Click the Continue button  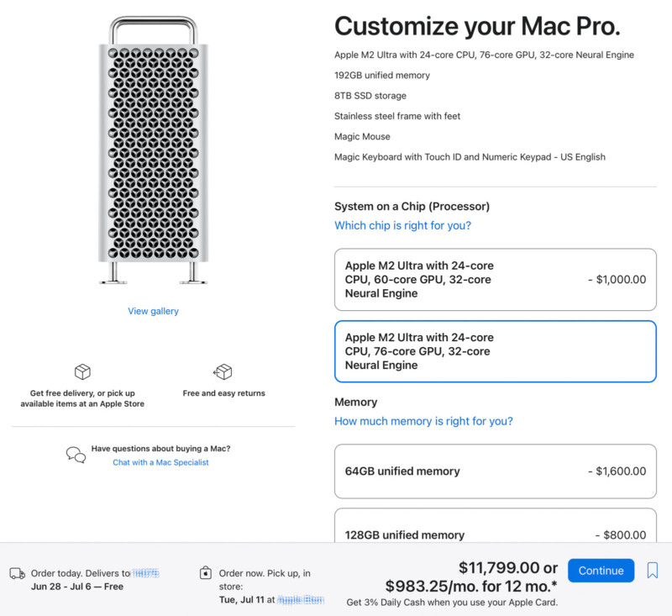click(x=601, y=571)
